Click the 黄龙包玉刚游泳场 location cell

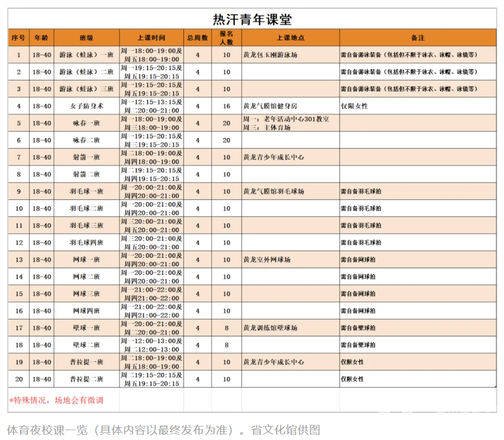pyautogui.click(x=269, y=55)
